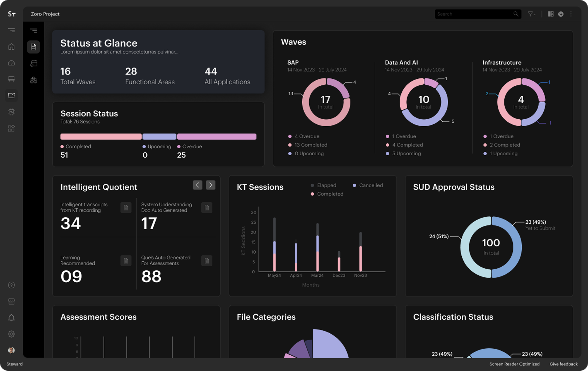588x371 pixels.
Task: Open document icon for Intelligent transcripts
Action: click(126, 208)
